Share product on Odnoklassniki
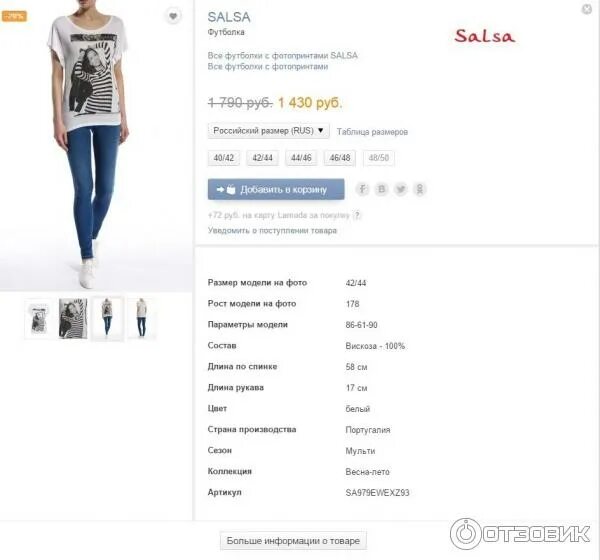The width and height of the screenshot is (600, 560). click(420, 189)
